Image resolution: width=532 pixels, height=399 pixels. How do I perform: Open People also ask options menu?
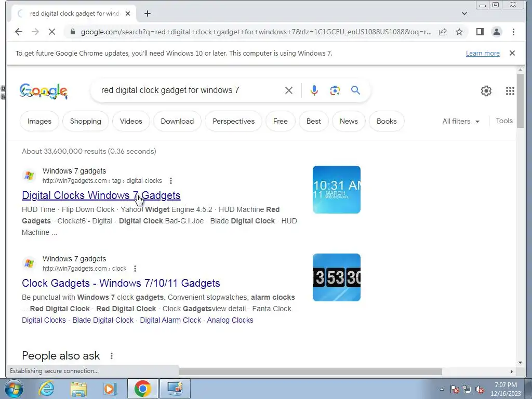point(112,356)
